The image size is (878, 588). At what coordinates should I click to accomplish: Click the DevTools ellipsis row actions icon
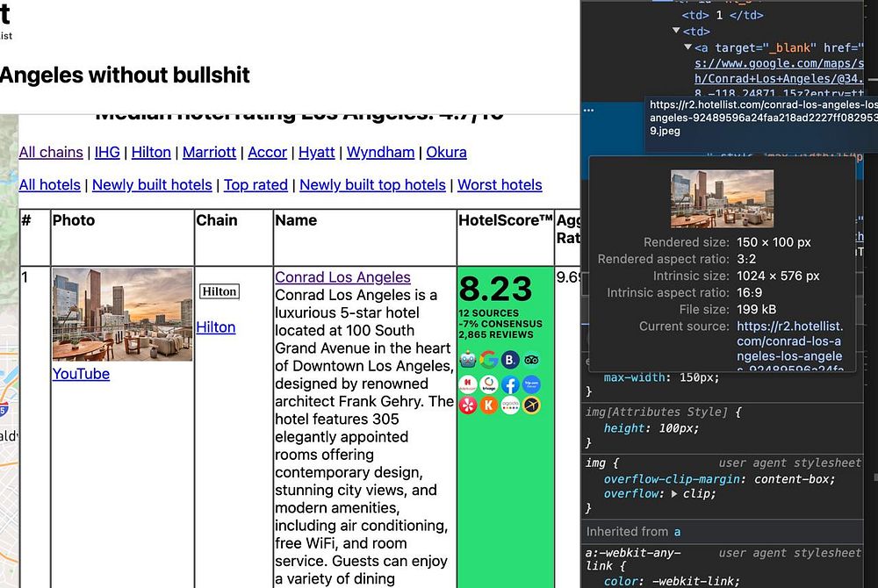588,111
